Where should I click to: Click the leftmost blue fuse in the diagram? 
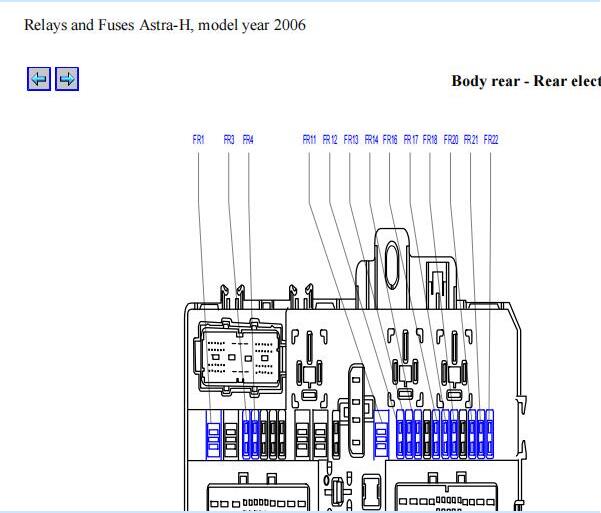pyautogui.click(x=213, y=435)
